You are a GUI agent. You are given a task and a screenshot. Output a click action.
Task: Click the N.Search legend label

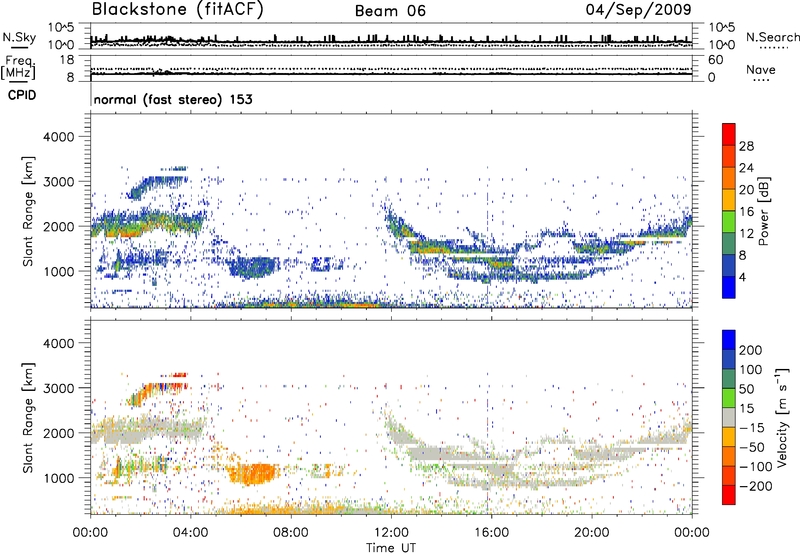click(x=772, y=37)
